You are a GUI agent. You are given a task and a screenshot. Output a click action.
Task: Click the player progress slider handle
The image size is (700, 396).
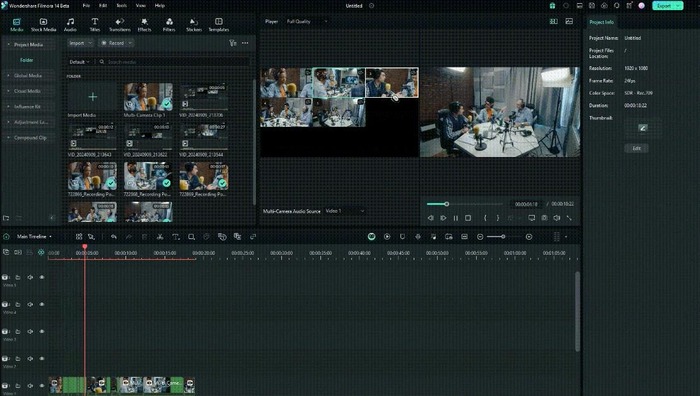click(x=446, y=204)
